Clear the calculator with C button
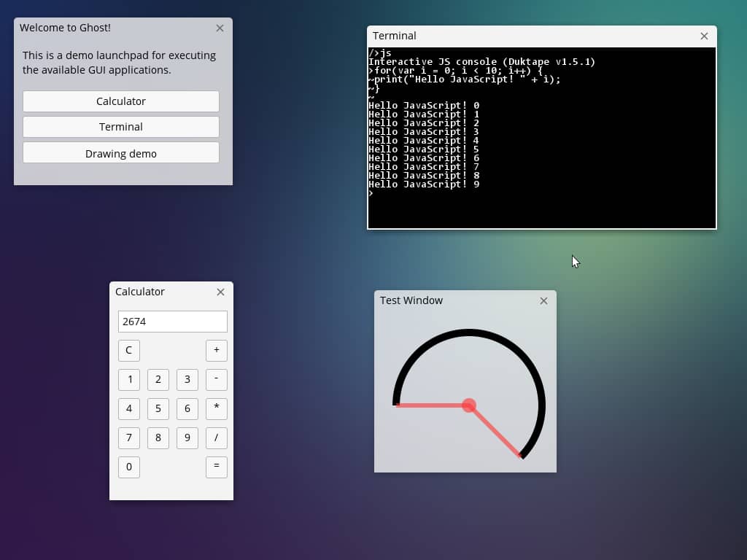This screenshot has width=747, height=560. pyautogui.click(x=129, y=351)
